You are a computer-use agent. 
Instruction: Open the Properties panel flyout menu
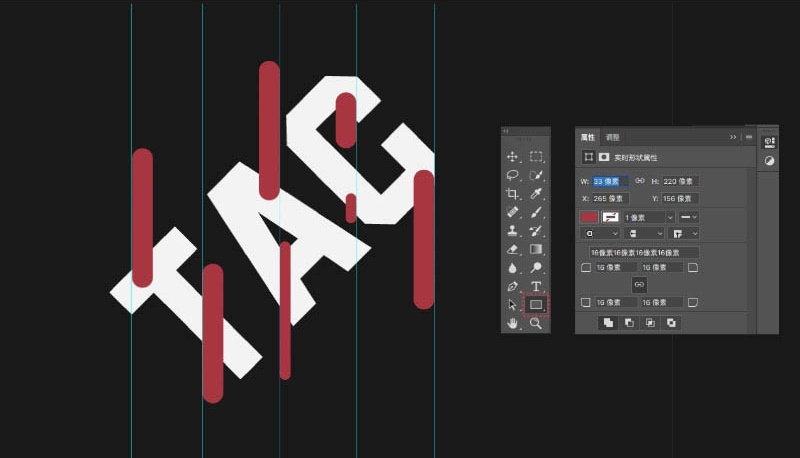click(x=748, y=137)
